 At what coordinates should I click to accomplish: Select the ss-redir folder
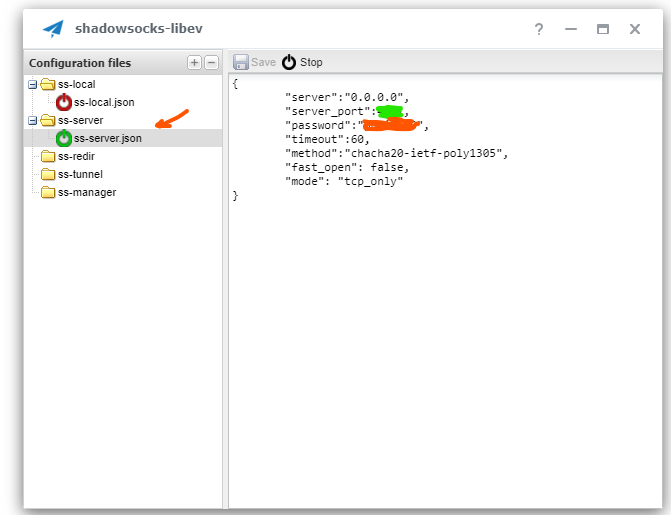[76, 156]
